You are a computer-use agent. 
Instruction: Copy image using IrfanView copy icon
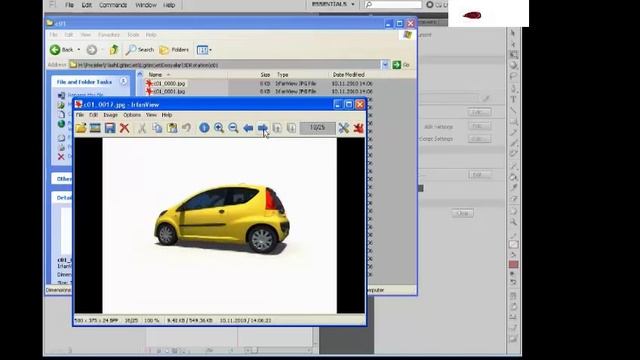pos(157,128)
